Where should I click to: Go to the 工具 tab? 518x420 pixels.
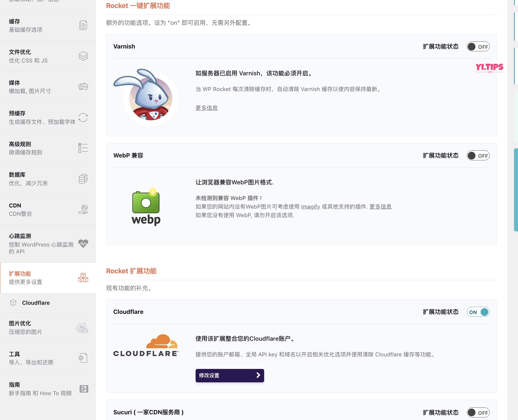point(48,358)
